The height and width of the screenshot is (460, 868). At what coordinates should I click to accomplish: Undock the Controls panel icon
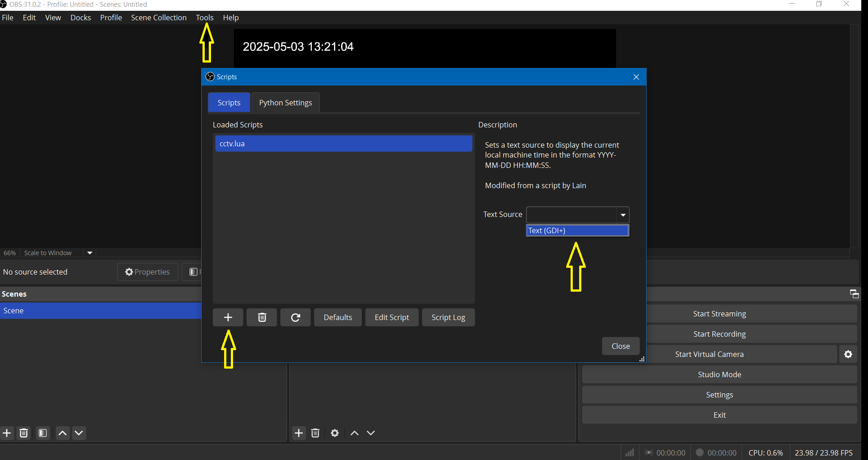coord(854,294)
